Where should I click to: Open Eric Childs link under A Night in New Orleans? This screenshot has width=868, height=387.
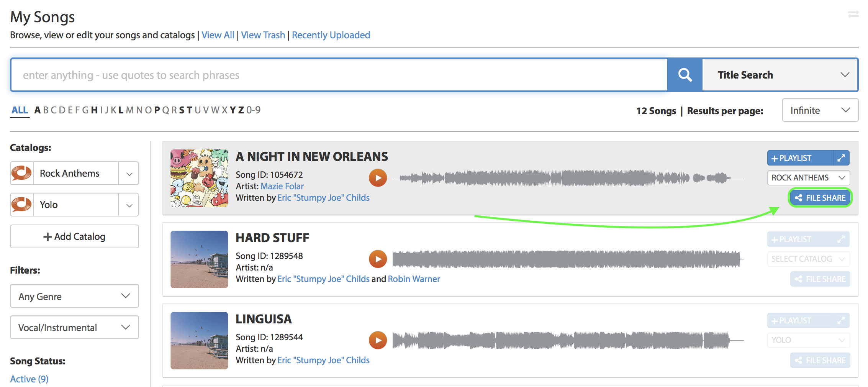[x=323, y=198]
